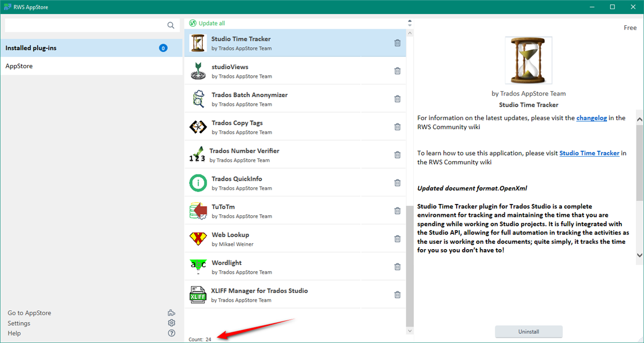
Task: Click the Trados Batch Anonymizer magnifier icon
Action: point(197,98)
